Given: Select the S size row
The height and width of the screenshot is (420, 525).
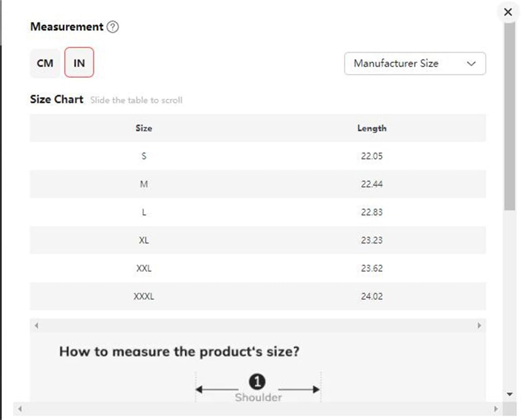Looking at the screenshot, I should tap(258, 156).
